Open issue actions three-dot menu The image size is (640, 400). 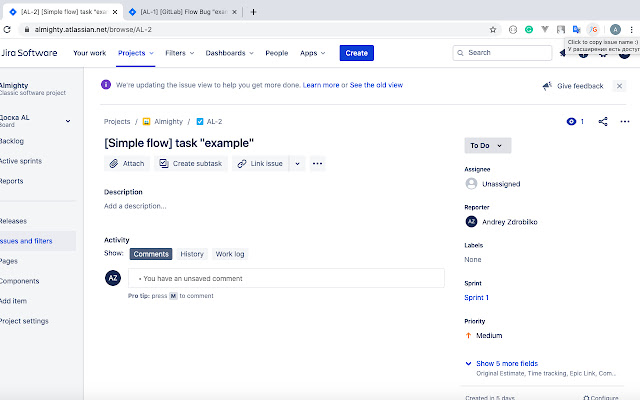coord(624,121)
